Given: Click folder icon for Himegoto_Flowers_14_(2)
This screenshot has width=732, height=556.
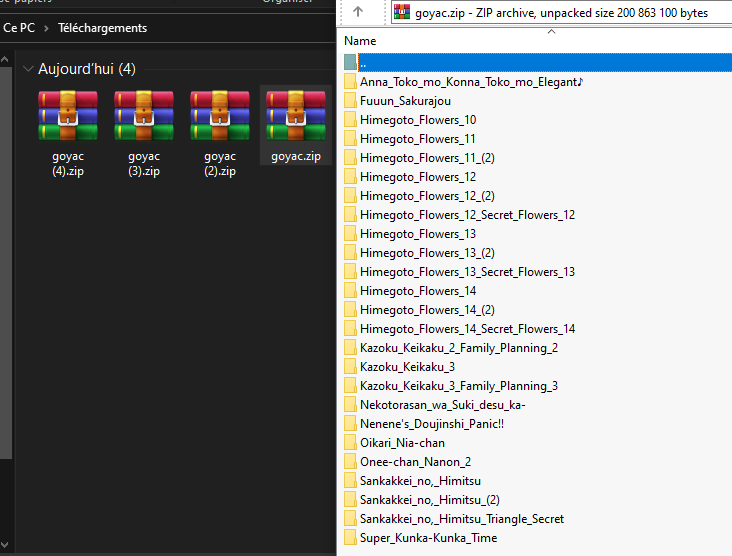Looking at the screenshot, I should [350, 309].
